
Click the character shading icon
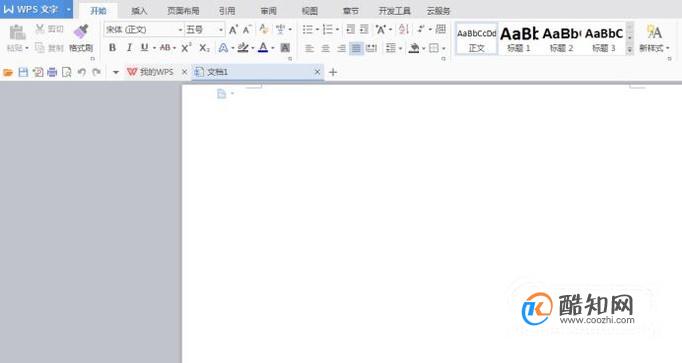coord(285,48)
